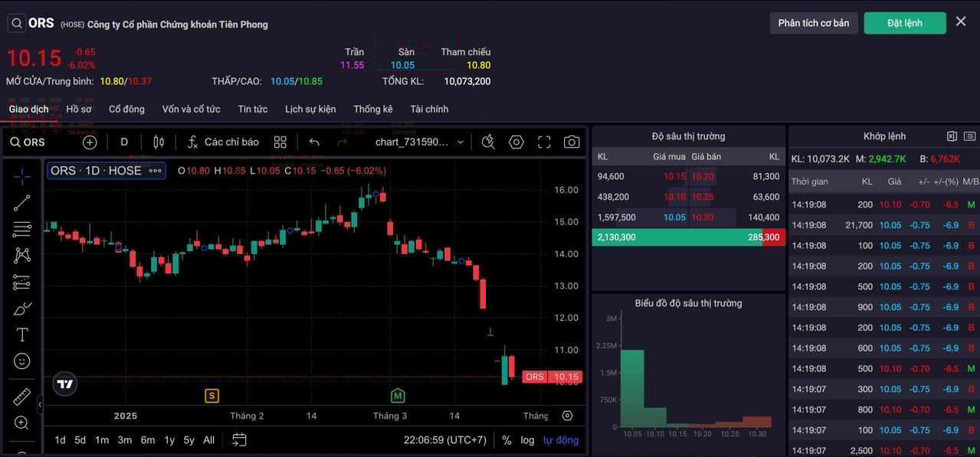The image size is (980, 457).
Task: Toggle percent scale on the chart
Action: [506, 440]
